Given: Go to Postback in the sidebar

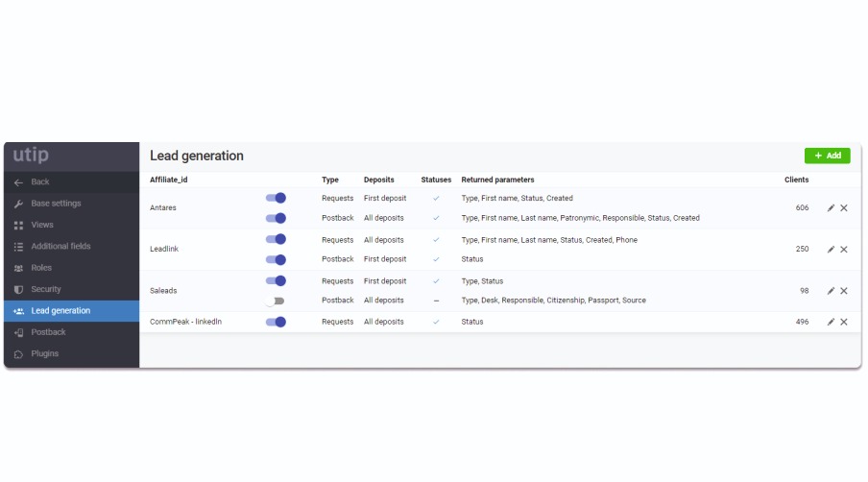Looking at the screenshot, I should [x=48, y=332].
